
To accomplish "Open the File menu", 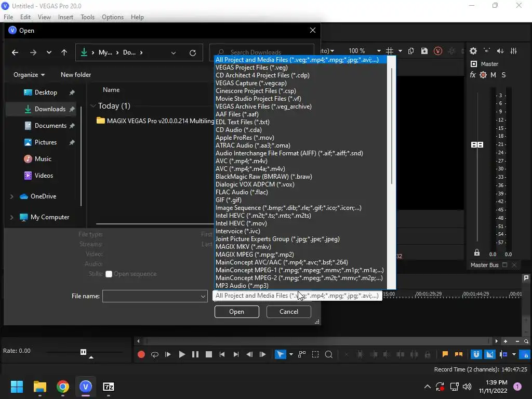I will (8, 17).
